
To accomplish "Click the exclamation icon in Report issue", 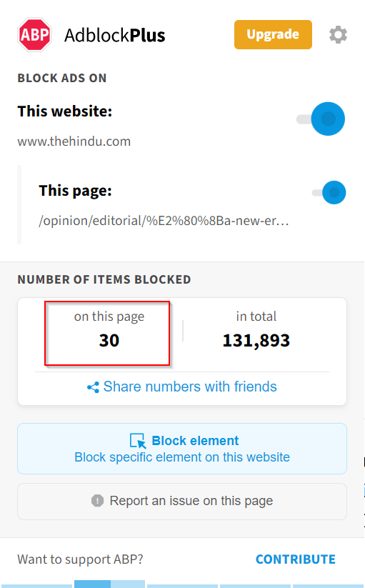I will click(97, 501).
